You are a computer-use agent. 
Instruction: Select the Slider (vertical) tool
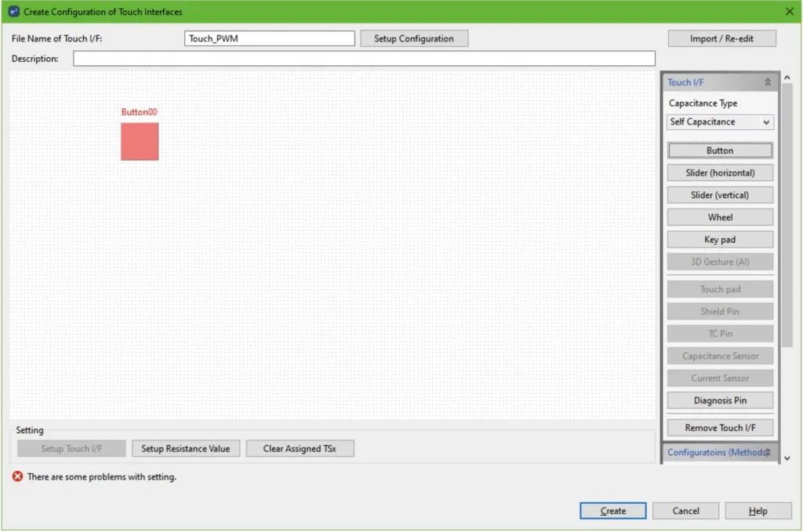(719, 194)
